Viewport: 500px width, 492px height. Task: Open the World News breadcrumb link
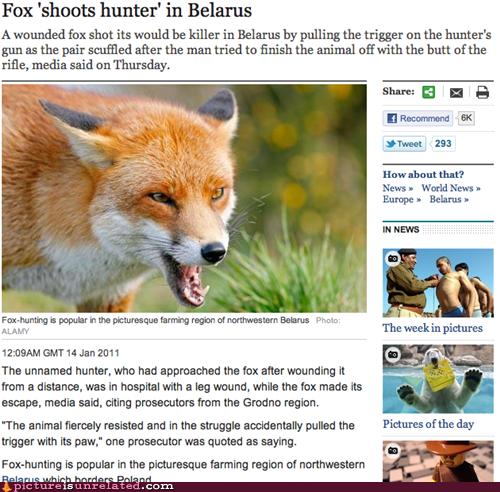click(451, 188)
